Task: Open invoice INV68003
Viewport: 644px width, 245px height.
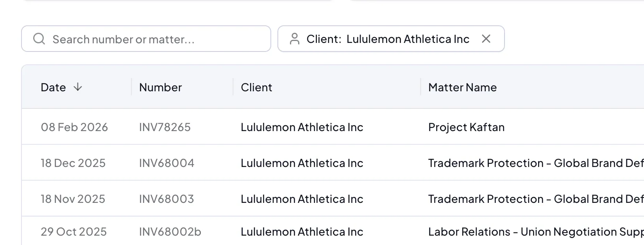Action: click(166, 199)
